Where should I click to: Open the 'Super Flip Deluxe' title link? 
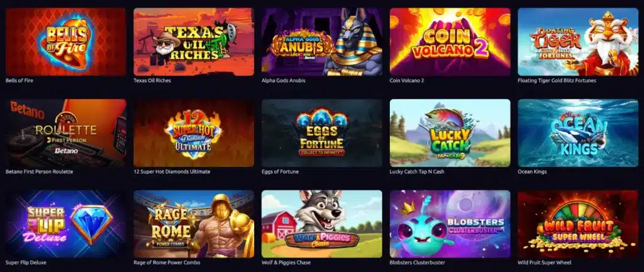pos(26,263)
